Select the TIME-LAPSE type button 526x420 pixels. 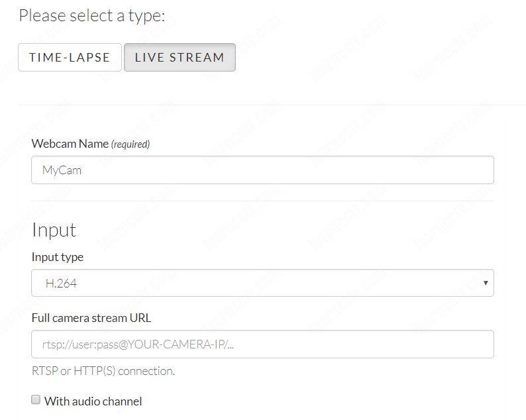coord(70,58)
